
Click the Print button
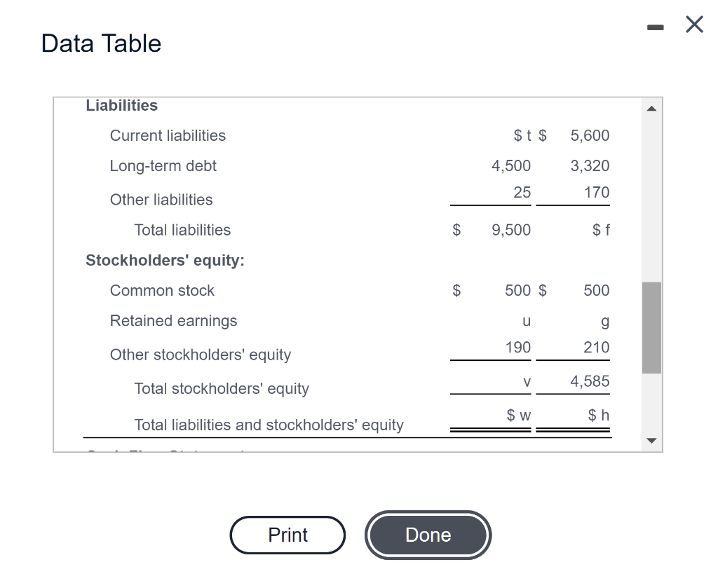pos(287,535)
